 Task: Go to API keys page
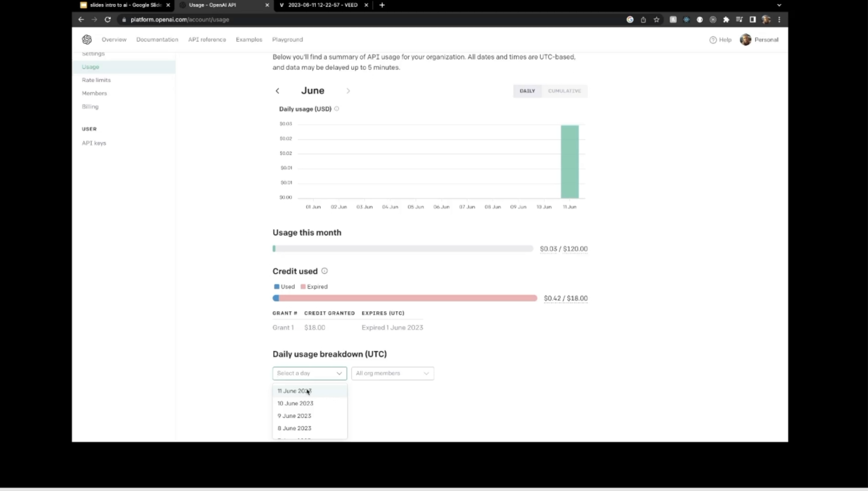coord(94,143)
